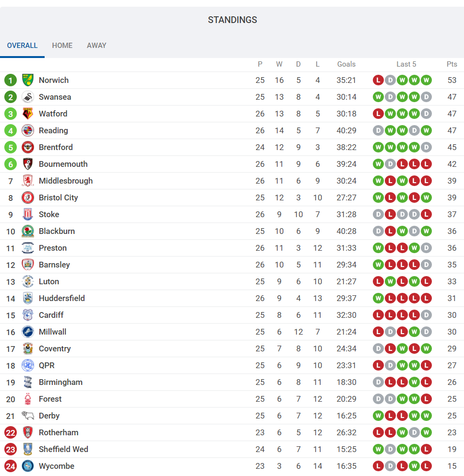Click the Watford club crest icon

[28, 114]
